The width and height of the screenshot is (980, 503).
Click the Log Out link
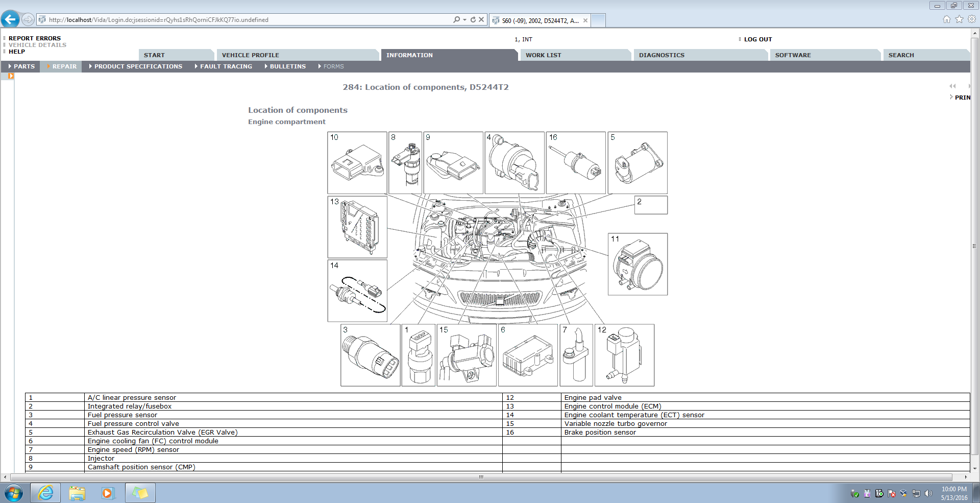click(757, 39)
